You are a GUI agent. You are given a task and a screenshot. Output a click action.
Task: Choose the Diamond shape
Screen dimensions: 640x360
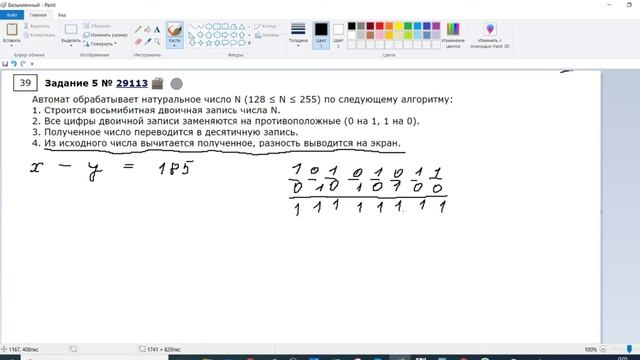pyautogui.click(x=200, y=35)
